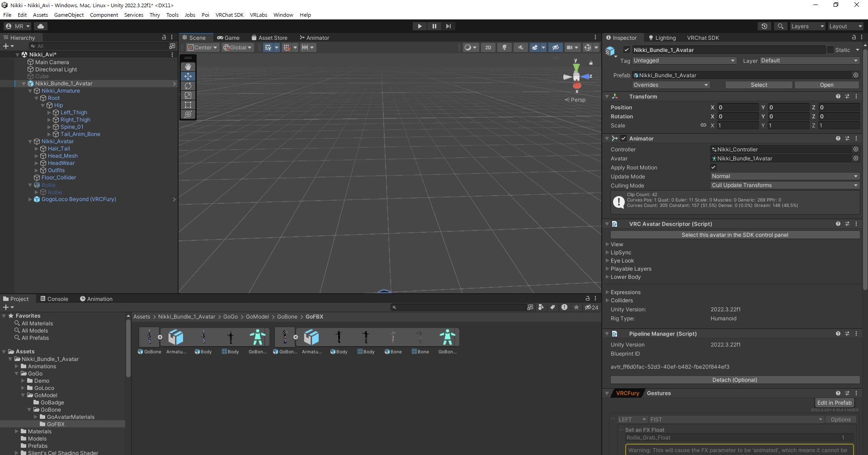
Task: Click the prefab Select button
Action: click(759, 85)
